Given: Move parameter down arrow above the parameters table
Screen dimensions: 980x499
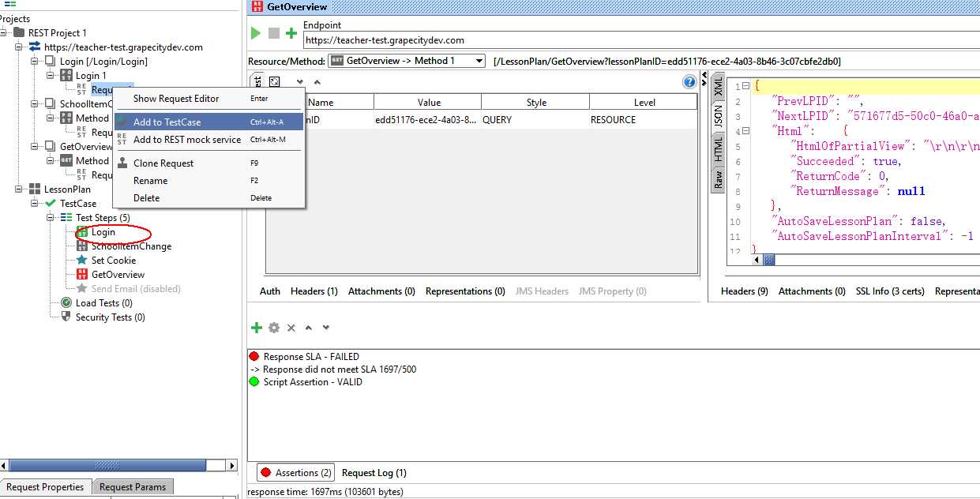Looking at the screenshot, I should (300, 82).
